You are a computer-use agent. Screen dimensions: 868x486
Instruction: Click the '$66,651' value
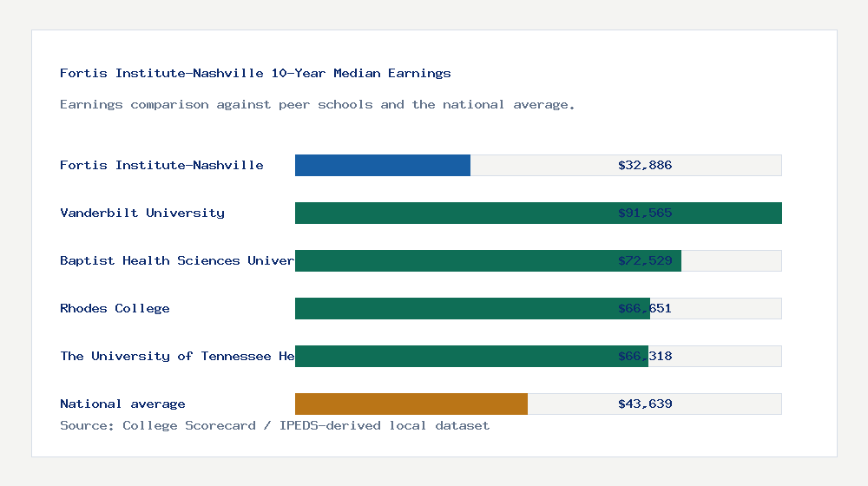click(645, 308)
